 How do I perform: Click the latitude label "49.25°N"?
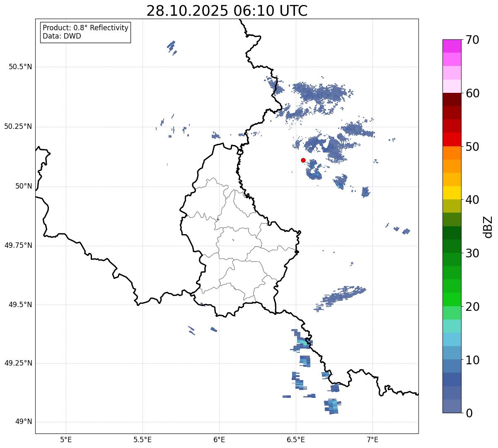(x=18, y=363)
